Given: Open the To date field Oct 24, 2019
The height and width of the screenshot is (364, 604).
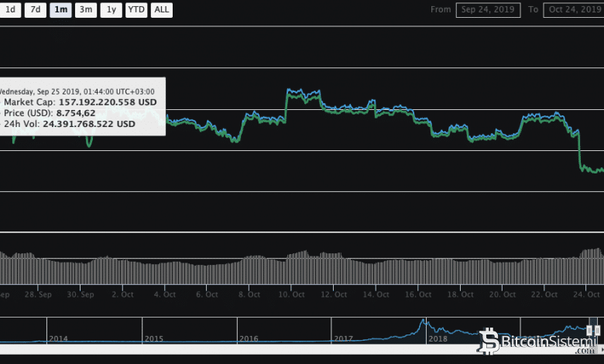Looking at the screenshot, I should tap(573, 10).
